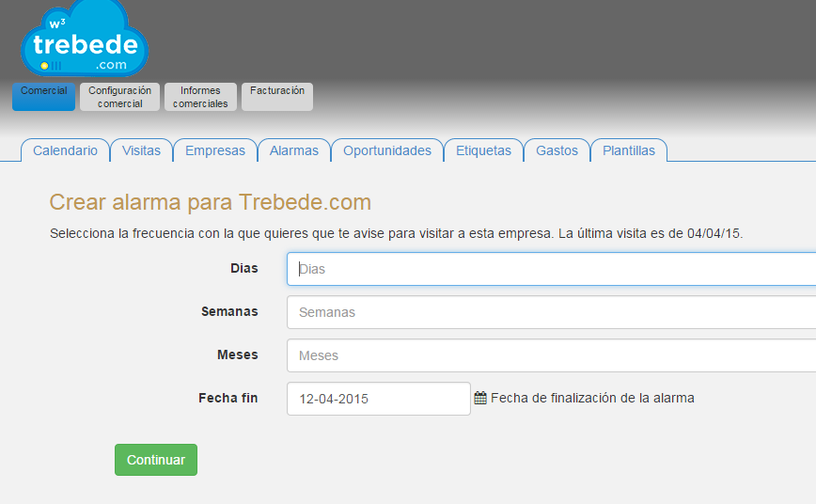
Task: Switch to the Visitas tab
Action: pyautogui.click(x=141, y=150)
